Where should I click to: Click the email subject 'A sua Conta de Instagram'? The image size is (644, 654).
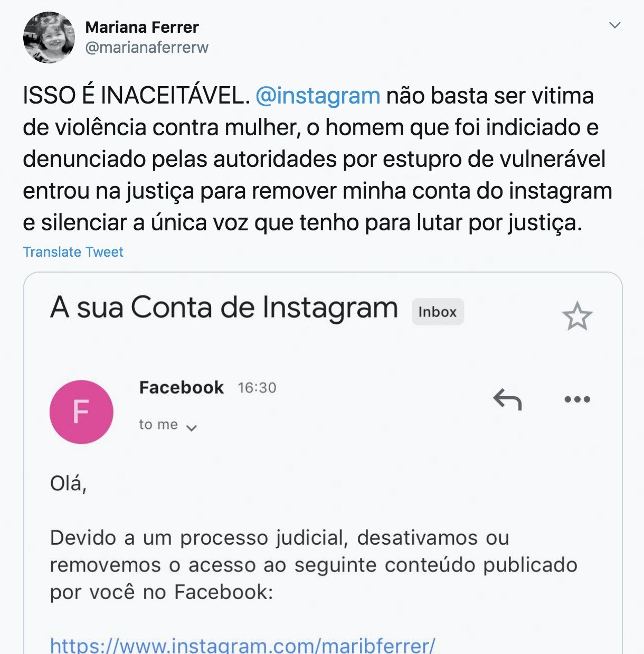click(x=224, y=307)
